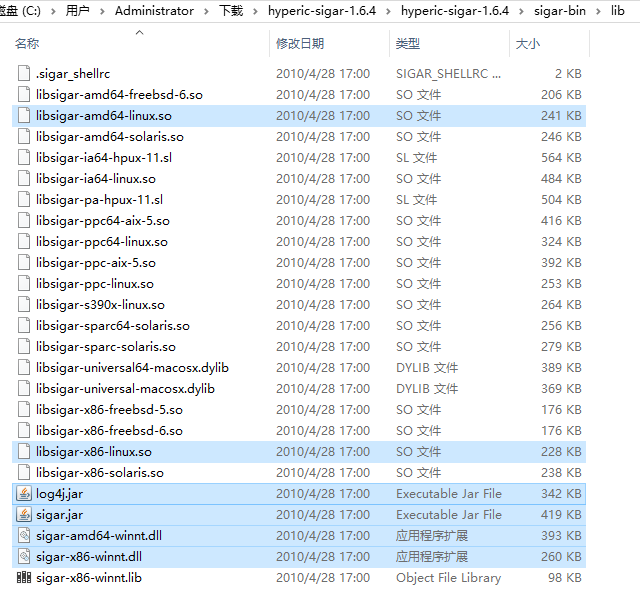The width and height of the screenshot is (640, 599).
Task: Click the libsigar-ia64-linux.so file icon
Action: click(24, 178)
